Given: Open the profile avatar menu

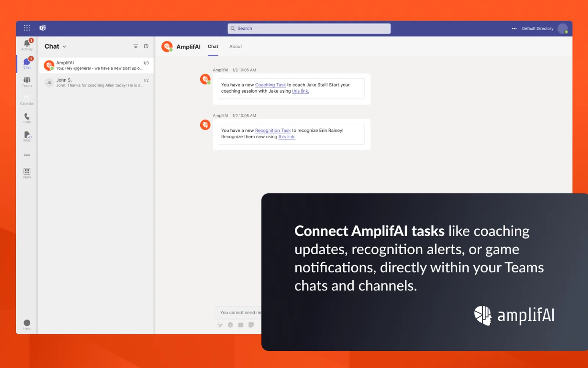Looking at the screenshot, I should pos(563,28).
